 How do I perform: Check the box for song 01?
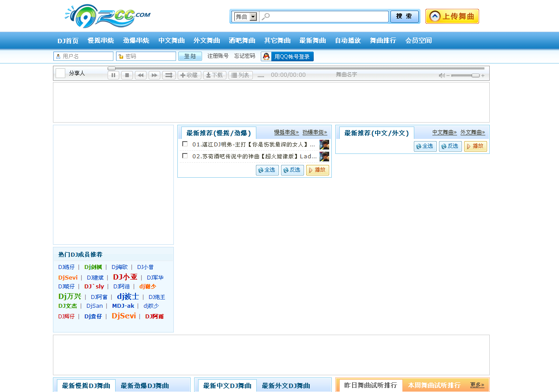185,144
